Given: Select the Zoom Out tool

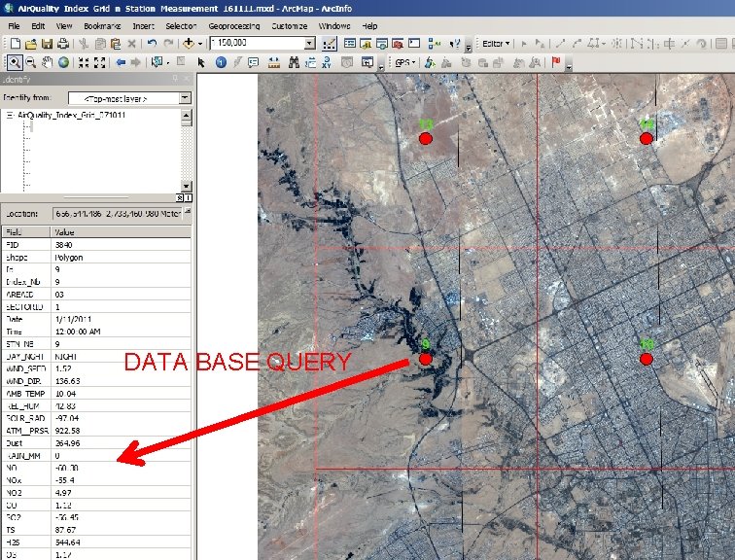Looking at the screenshot, I should tap(31, 62).
